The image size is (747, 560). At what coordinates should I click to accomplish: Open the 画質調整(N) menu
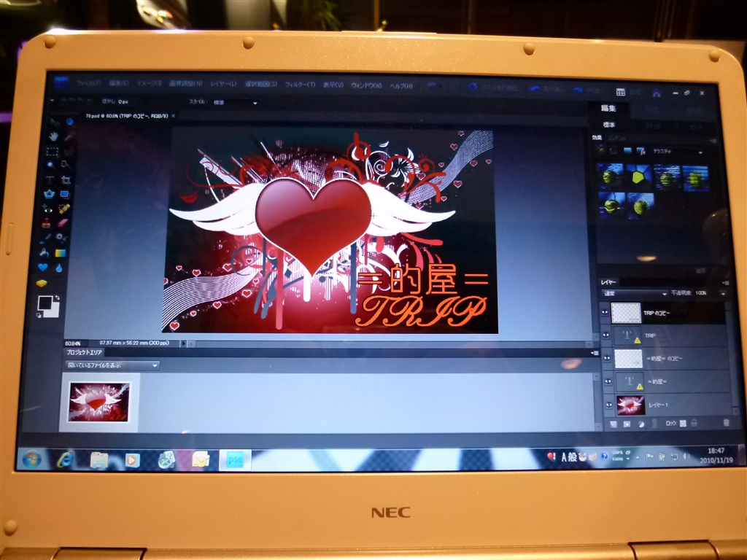[x=185, y=83]
